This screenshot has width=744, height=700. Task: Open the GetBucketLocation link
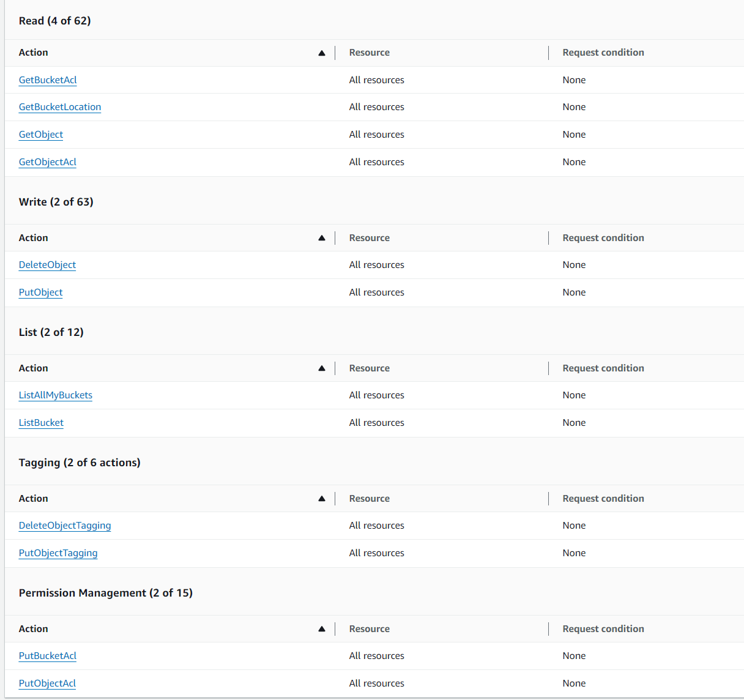click(60, 107)
